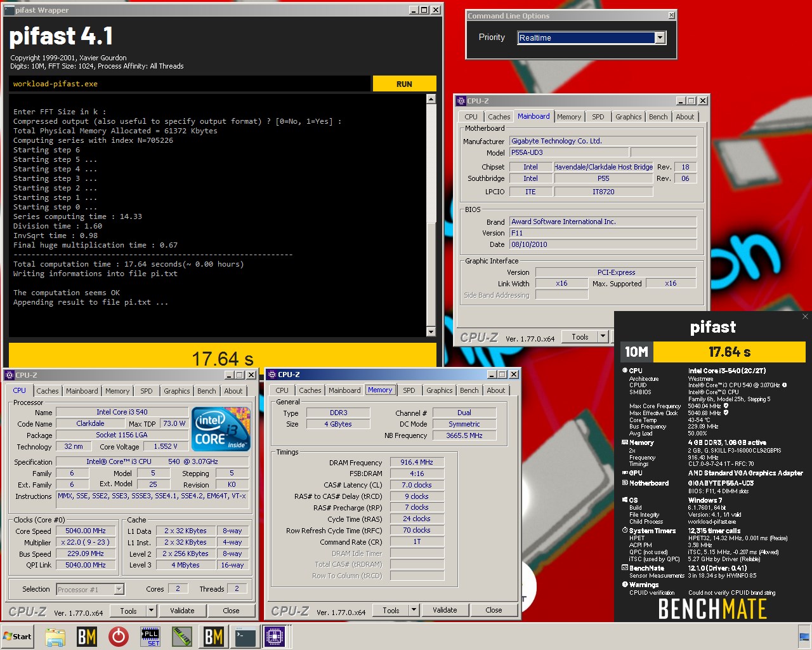The width and height of the screenshot is (812, 650).
Task: Expand Tools arrow in Memory CPU-Z window
Action: tap(414, 610)
